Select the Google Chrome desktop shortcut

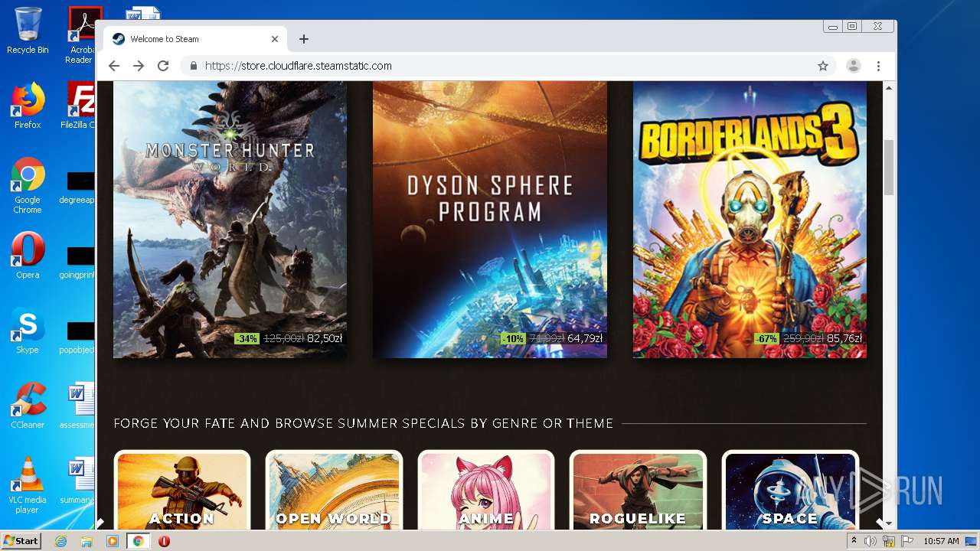pos(28,186)
